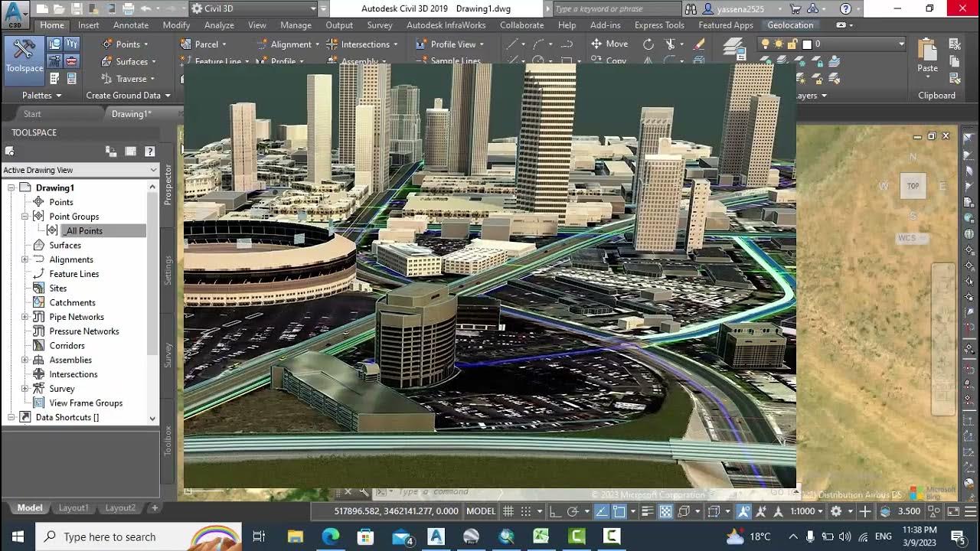Image resolution: width=980 pixels, height=551 pixels.
Task: Open the Active Drawing View dropdown
Action: click(x=80, y=170)
